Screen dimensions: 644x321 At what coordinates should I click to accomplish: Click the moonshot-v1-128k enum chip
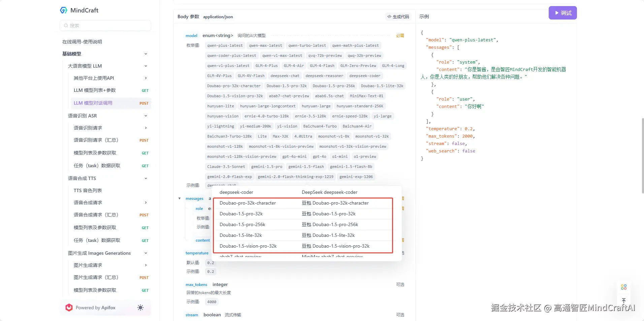click(x=225, y=146)
